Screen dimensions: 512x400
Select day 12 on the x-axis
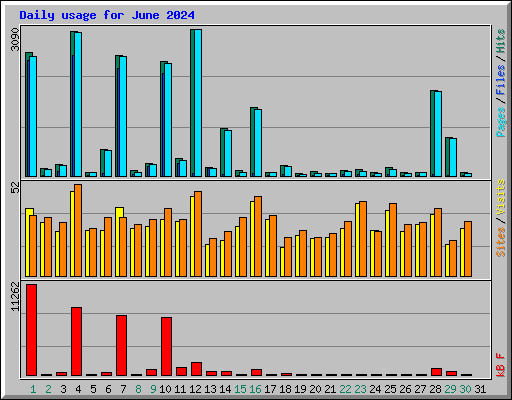(195, 389)
